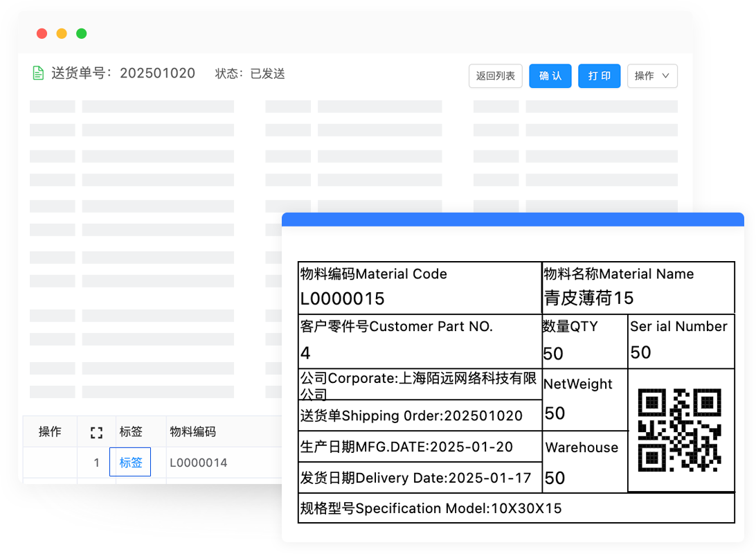Close the window with the red button
756x554 pixels.
click(42, 33)
